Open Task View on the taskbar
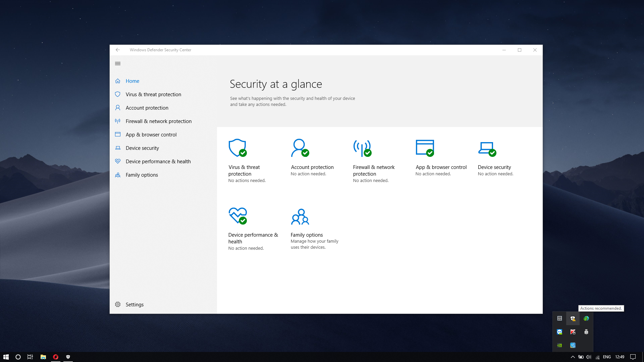This screenshot has width=644, height=362. click(30, 357)
